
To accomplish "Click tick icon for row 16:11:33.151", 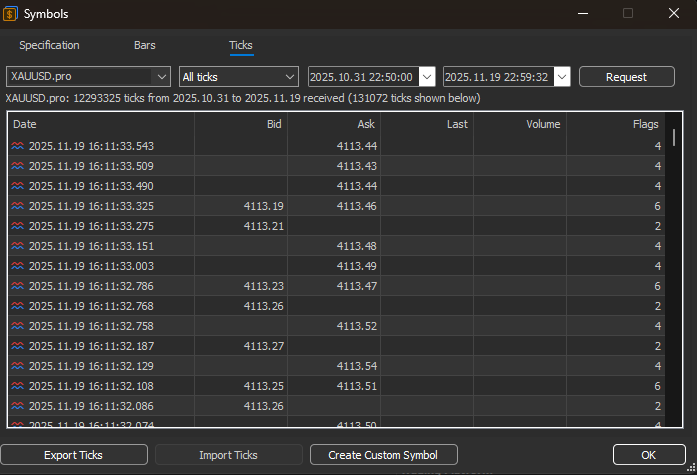I will coord(17,246).
